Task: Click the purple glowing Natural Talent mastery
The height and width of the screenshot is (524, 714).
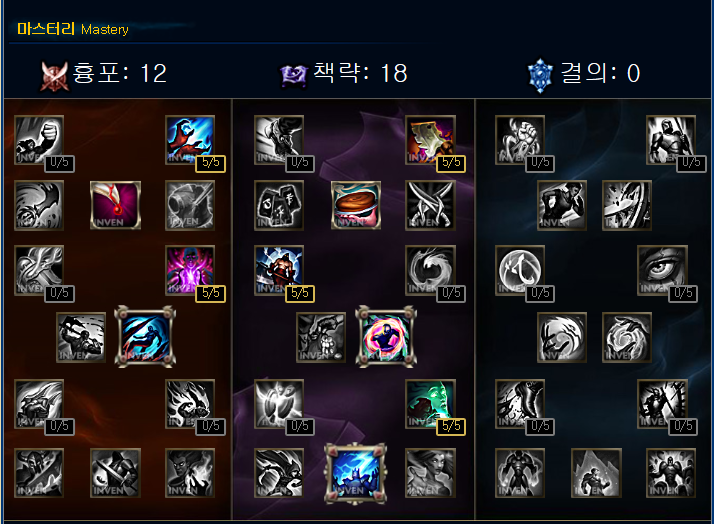Action: tap(190, 270)
